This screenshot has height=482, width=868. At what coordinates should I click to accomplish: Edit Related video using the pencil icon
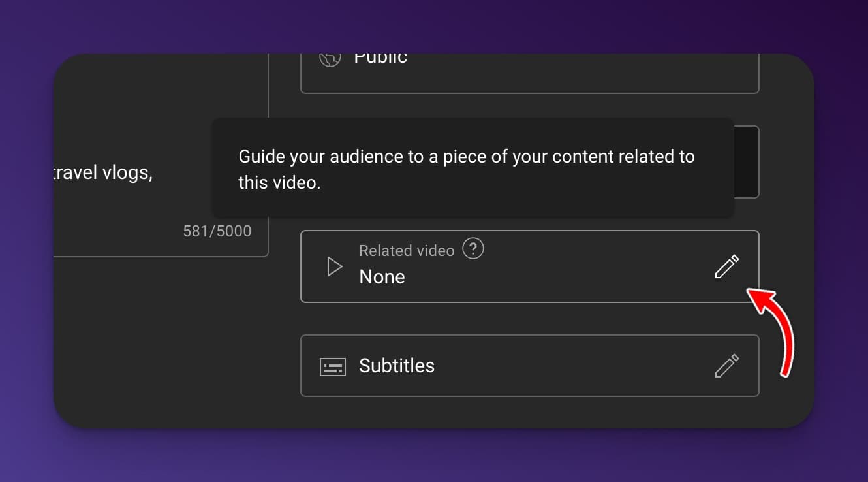tap(726, 266)
